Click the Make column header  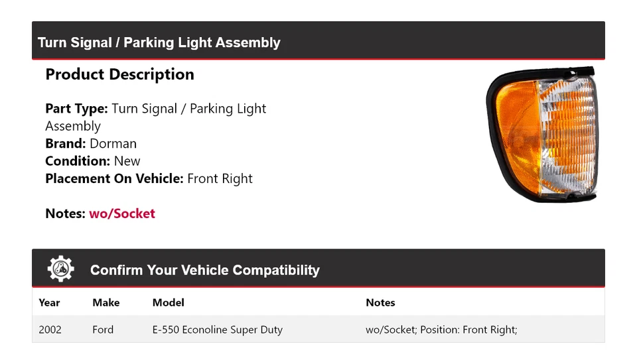tap(106, 303)
